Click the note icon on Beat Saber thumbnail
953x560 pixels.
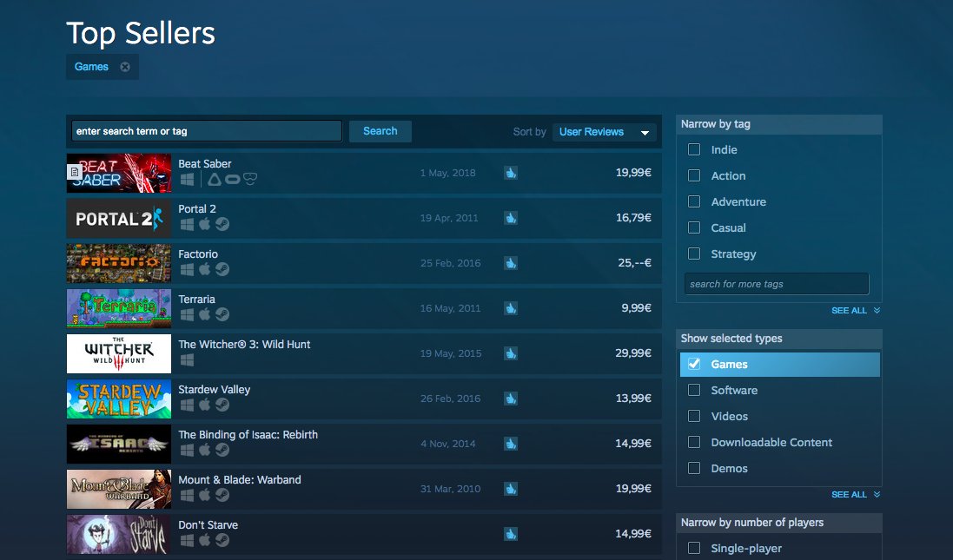(x=74, y=172)
